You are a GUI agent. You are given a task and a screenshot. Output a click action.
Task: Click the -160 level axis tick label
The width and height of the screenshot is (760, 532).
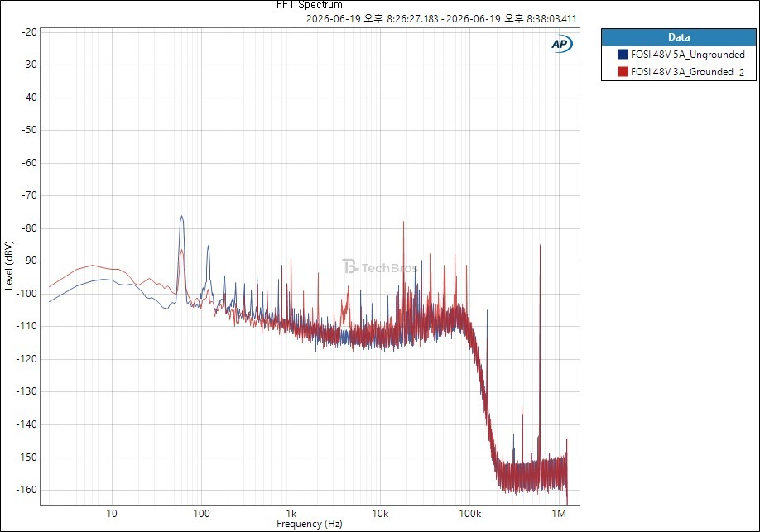(27, 490)
